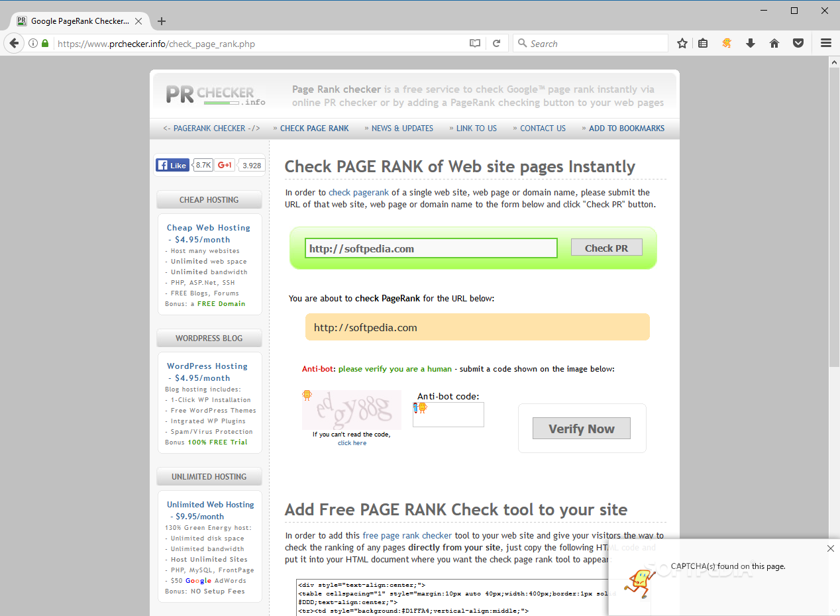Click 'Check PAGE RANK of Web site pages Instantly' heading

[460, 166]
